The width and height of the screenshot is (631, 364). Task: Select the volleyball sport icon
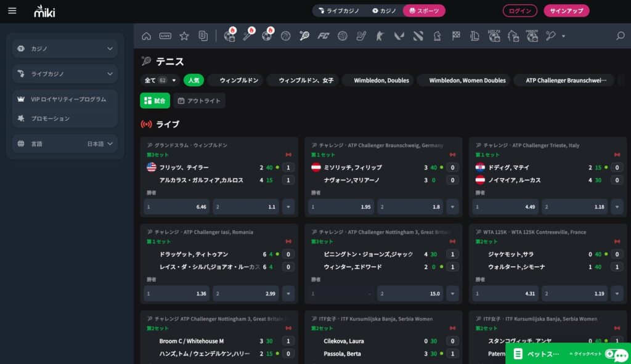343,36
